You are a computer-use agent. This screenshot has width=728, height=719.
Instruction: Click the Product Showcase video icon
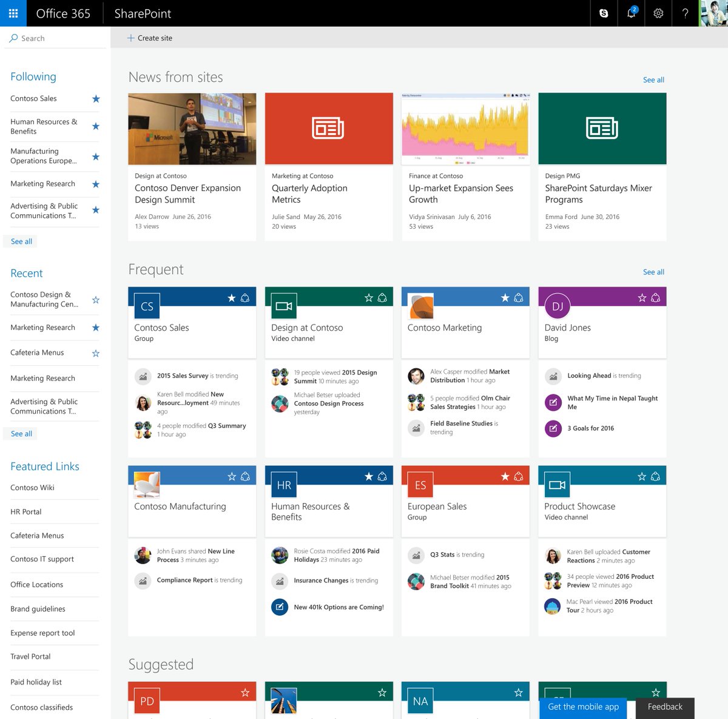(558, 485)
